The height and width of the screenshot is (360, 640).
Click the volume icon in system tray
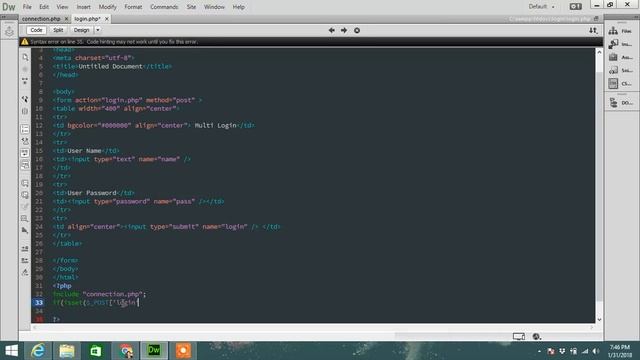[x=596, y=351]
